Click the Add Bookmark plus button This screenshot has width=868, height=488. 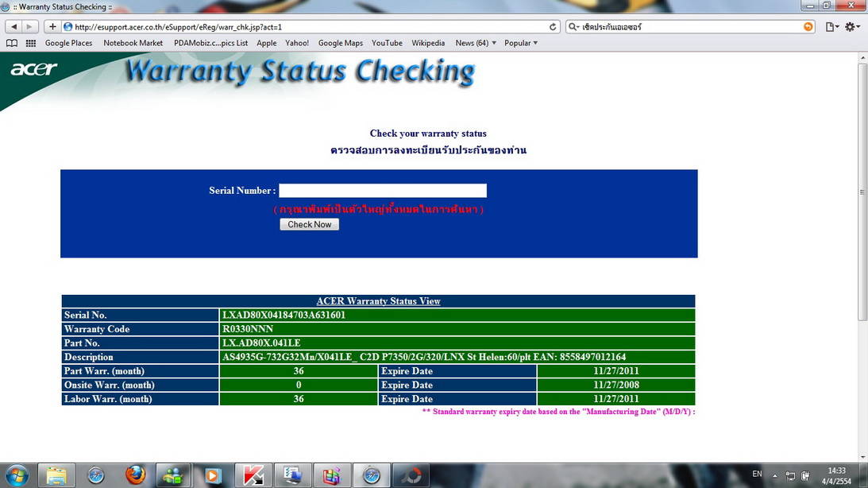pyautogui.click(x=52, y=27)
